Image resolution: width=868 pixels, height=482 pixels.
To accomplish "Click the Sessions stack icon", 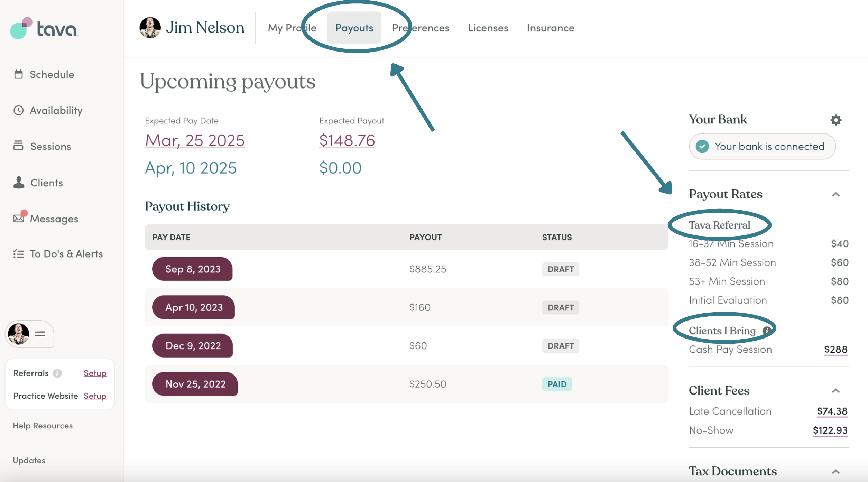I will [18, 146].
